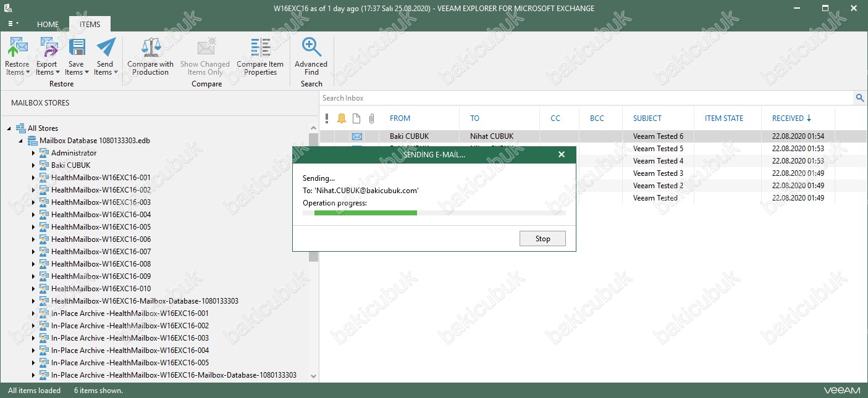Screen dimensions: 868x398
Task: Select HealthMailbox-W16EXC16-004 in the tree
Action: pos(101,215)
